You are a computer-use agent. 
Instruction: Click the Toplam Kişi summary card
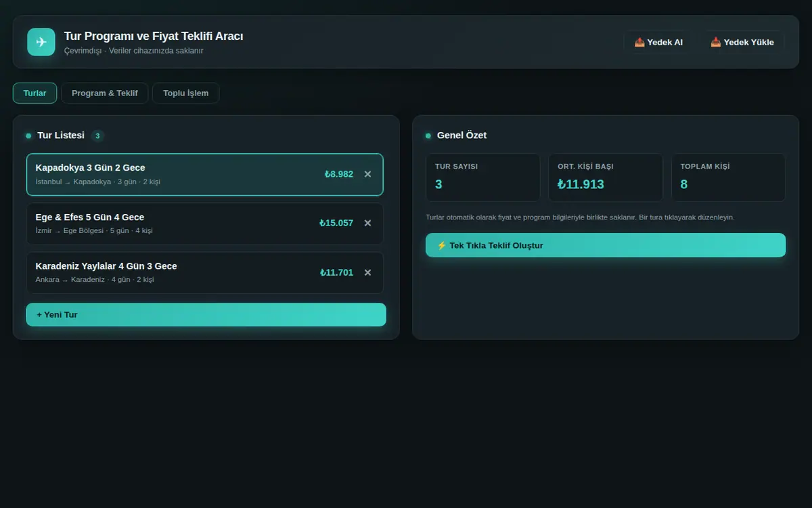pyautogui.click(x=728, y=177)
